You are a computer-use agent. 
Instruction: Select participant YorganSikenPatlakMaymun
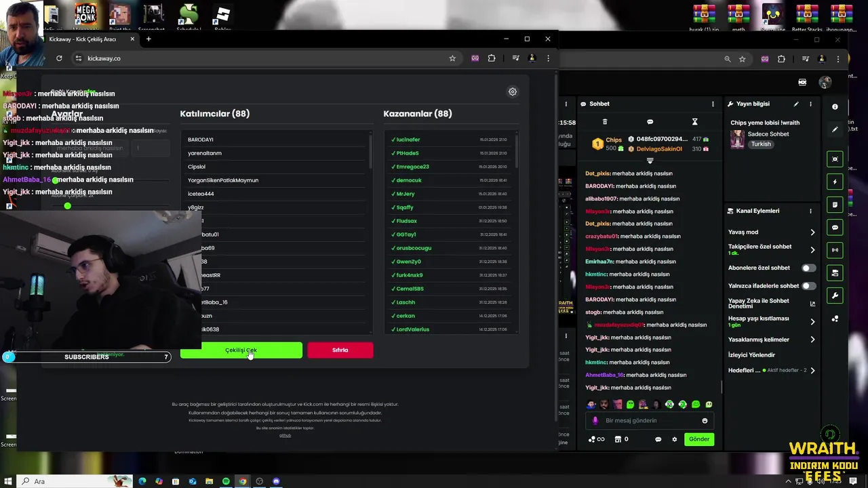click(277, 180)
